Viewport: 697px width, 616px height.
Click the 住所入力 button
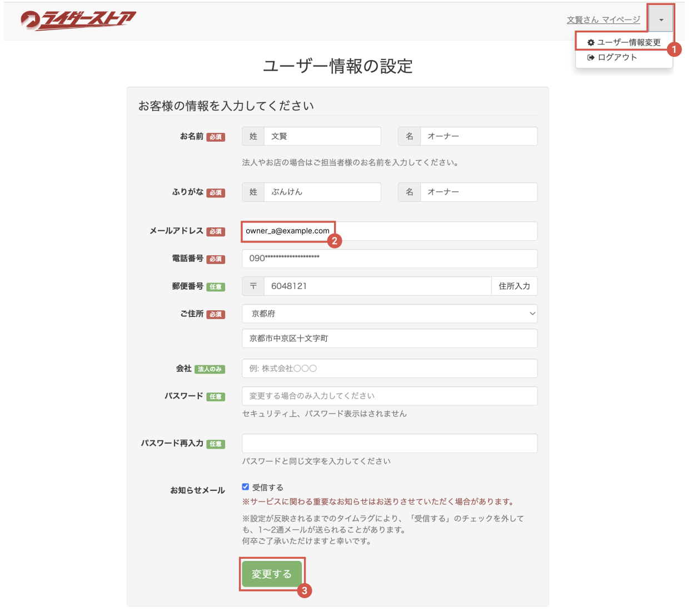point(514,286)
